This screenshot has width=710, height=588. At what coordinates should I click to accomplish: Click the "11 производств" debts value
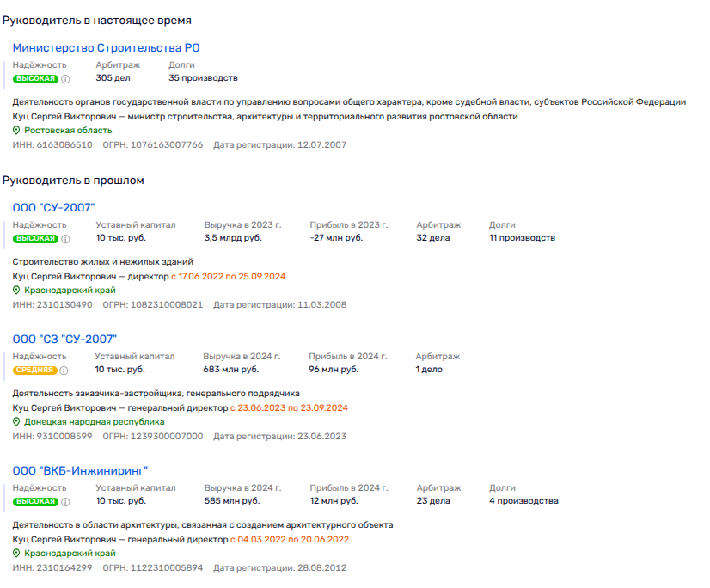coord(522,238)
